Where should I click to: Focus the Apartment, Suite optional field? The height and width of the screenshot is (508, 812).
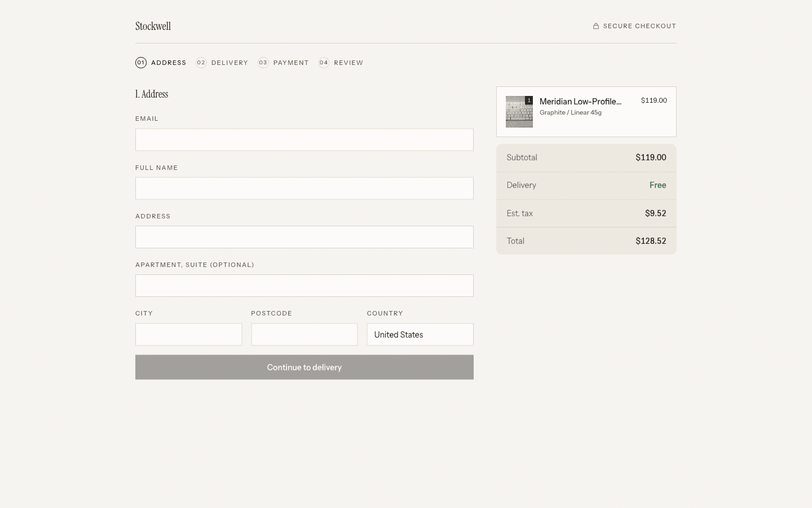[x=304, y=286]
